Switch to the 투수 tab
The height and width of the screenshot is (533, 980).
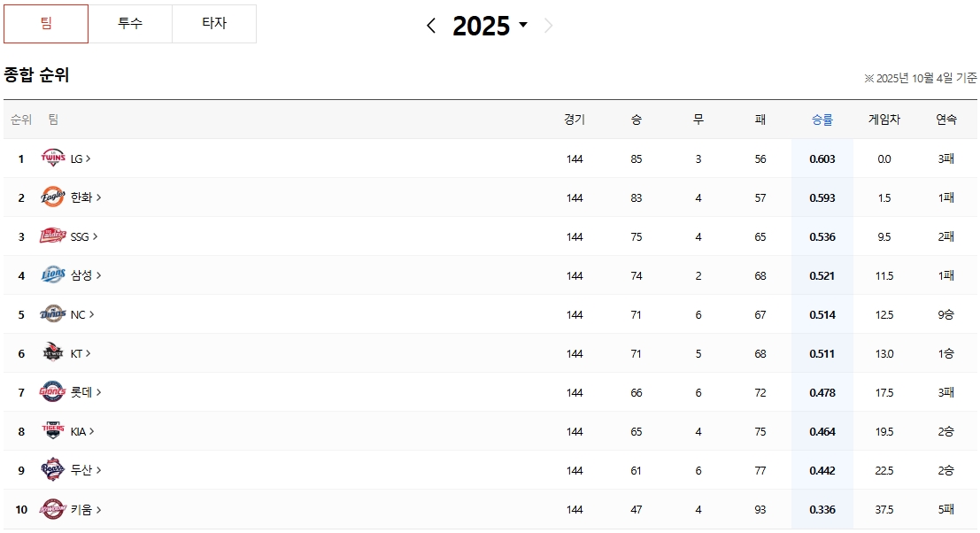tap(130, 24)
